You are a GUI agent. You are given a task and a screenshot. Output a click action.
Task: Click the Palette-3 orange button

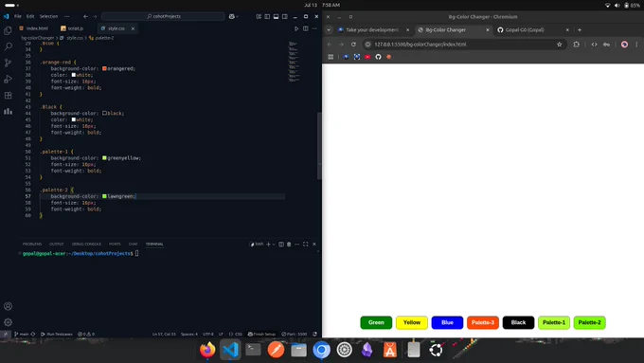click(483, 322)
